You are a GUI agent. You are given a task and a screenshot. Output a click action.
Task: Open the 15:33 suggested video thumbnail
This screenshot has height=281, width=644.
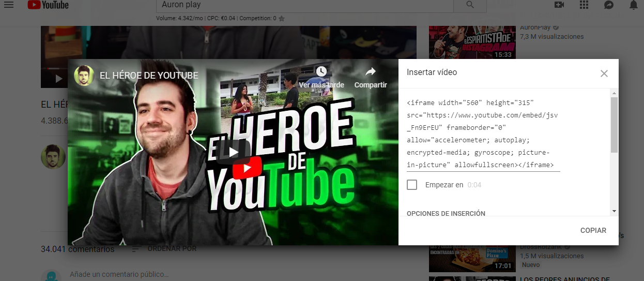(472, 42)
